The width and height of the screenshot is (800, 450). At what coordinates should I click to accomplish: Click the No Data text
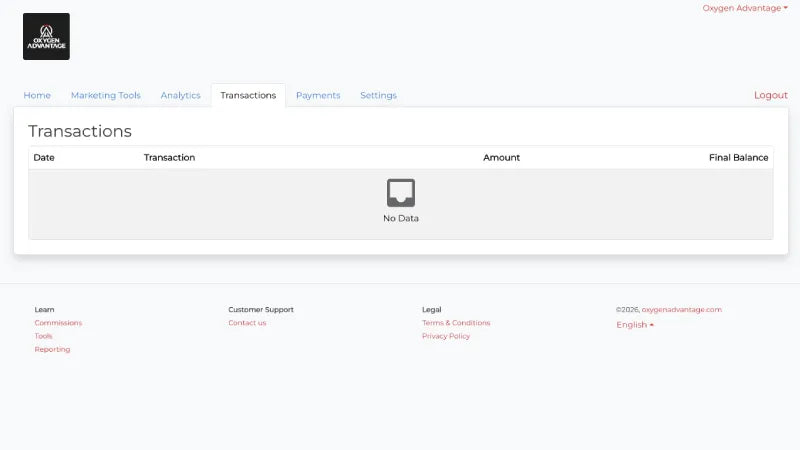pos(401,218)
